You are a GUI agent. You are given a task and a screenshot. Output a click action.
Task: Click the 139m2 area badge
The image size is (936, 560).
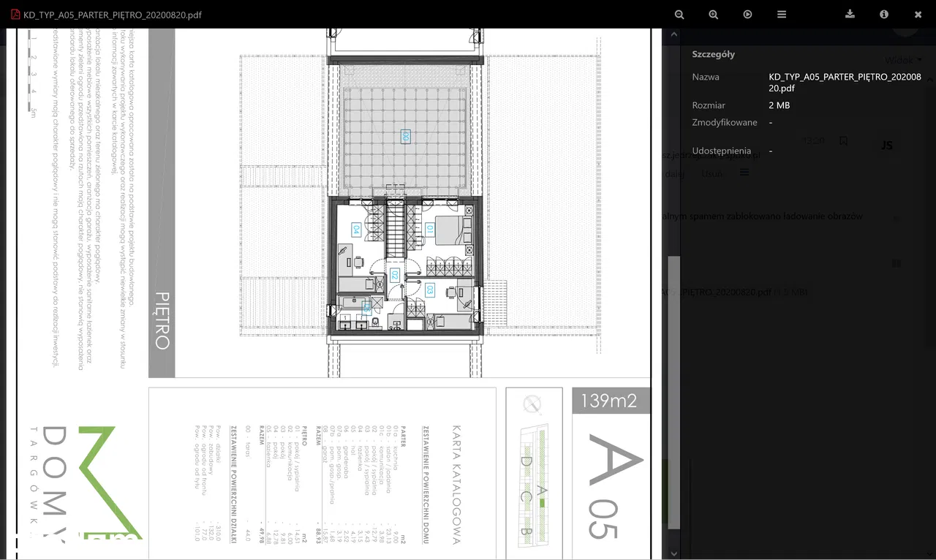pos(609,401)
